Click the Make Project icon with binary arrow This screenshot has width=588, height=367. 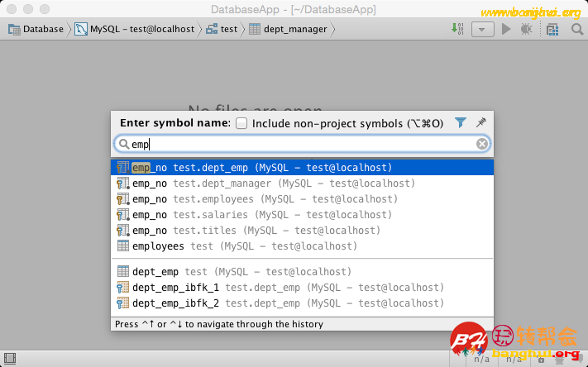click(457, 29)
